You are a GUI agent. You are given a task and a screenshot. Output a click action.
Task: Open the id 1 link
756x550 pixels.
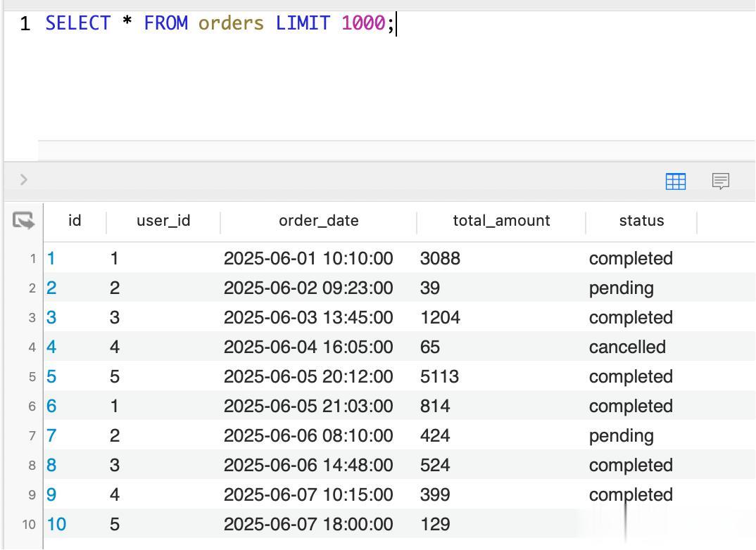pyautogui.click(x=51, y=259)
